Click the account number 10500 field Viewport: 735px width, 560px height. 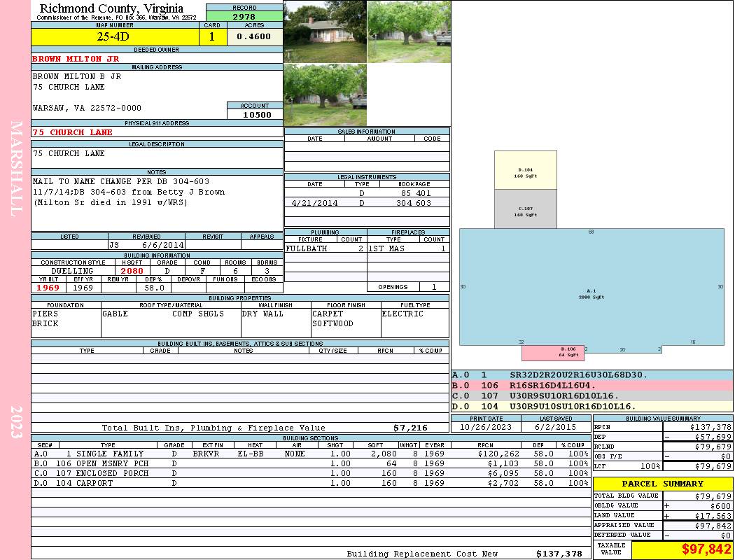coord(255,115)
